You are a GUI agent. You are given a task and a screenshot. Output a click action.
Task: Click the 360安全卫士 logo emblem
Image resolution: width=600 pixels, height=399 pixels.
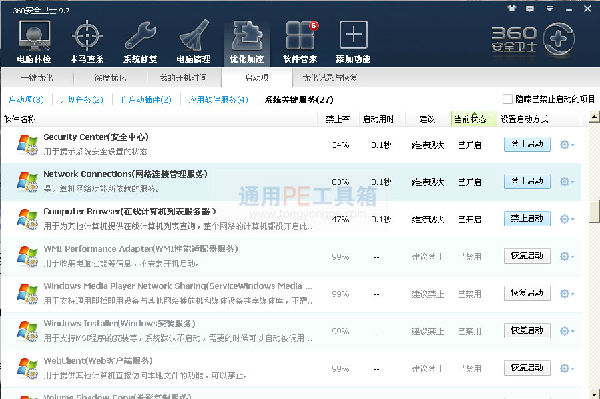click(x=559, y=39)
